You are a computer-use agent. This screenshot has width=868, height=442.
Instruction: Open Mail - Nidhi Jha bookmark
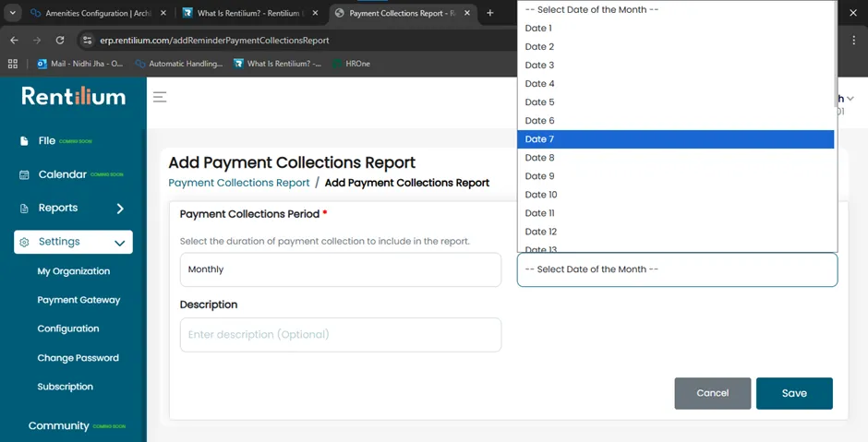coord(80,64)
